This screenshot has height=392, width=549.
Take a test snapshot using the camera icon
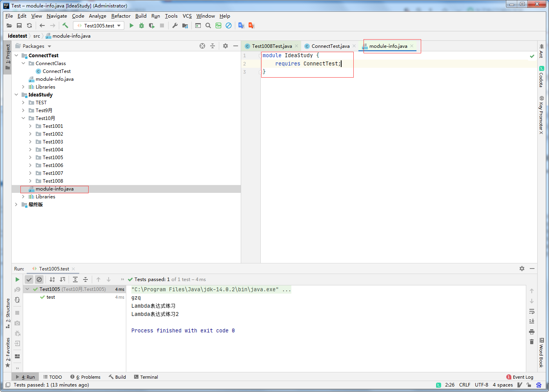pyautogui.click(x=17, y=323)
